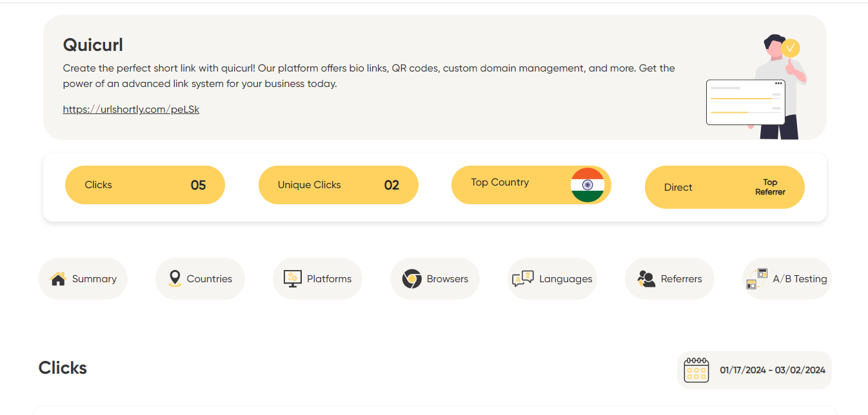The image size is (868, 415).
Task: Click the calendar icon beside date range
Action: (696, 370)
